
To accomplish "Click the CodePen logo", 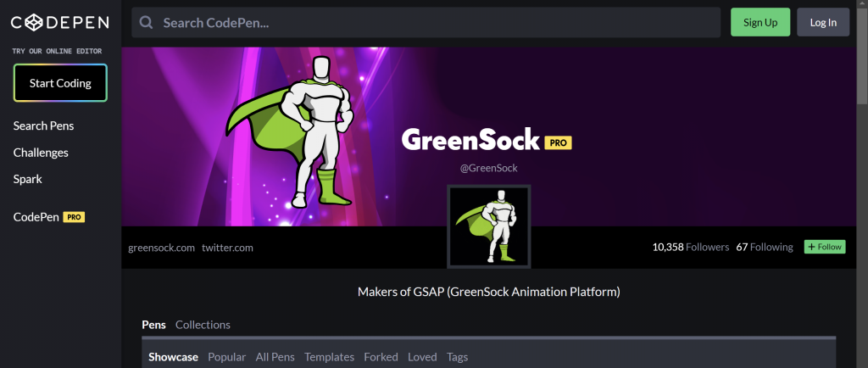I will click(x=60, y=23).
